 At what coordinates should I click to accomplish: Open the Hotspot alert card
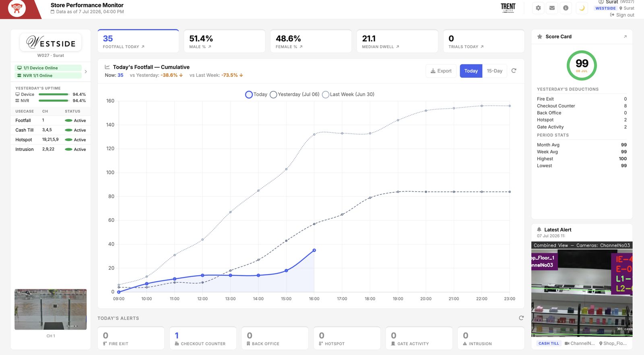[x=347, y=338]
